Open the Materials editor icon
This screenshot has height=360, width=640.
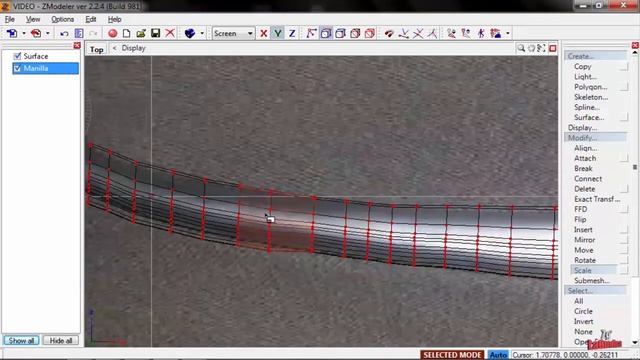190,33
